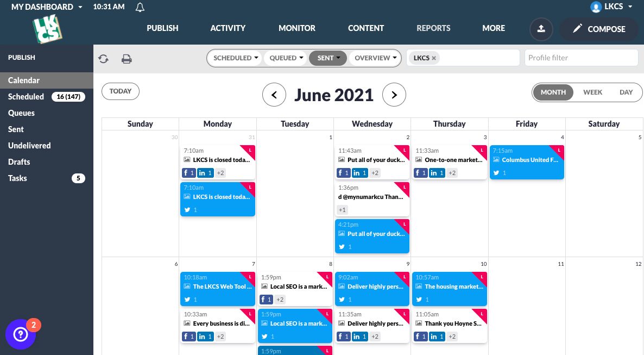Click the Compose button
The image size is (644, 355).
(x=599, y=29)
